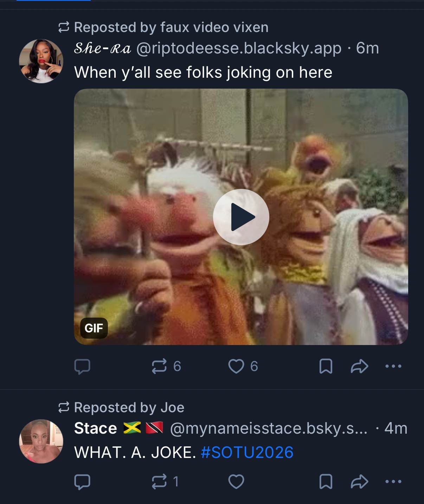Like Stace's SOTU post
This screenshot has width=424, height=504.
point(236,481)
